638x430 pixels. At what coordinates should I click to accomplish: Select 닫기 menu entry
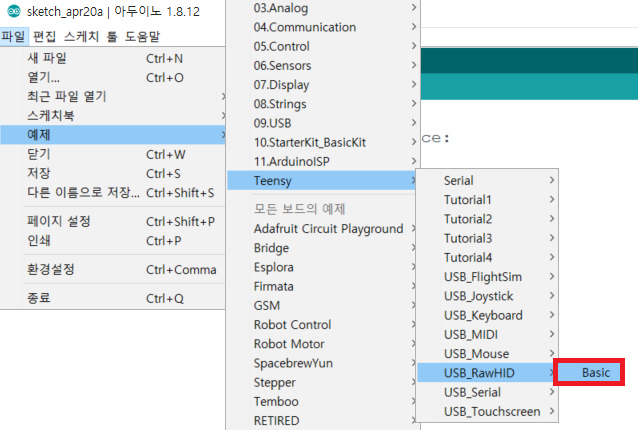pyautogui.click(x=113, y=154)
